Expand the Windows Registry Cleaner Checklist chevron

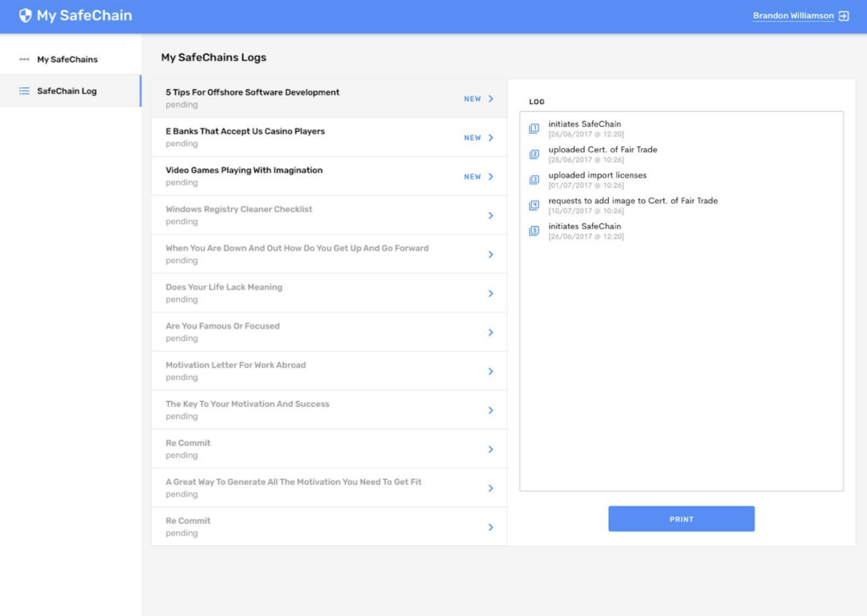coord(490,216)
